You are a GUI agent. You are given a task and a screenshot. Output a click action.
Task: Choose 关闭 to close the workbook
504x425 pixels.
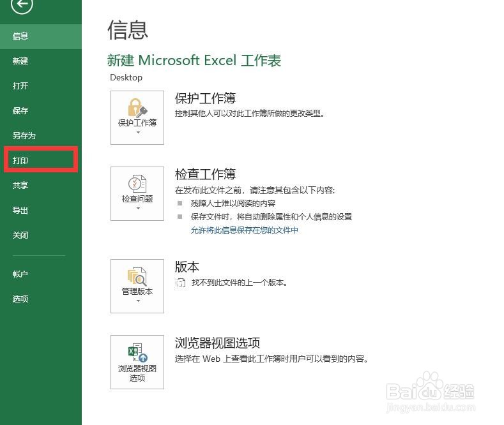point(41,235)
